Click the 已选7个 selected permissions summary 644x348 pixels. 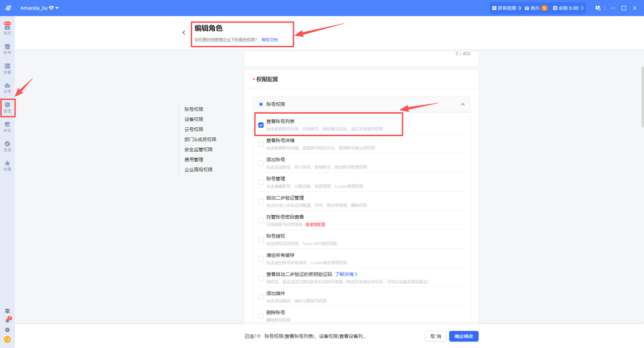click(305, 336)
